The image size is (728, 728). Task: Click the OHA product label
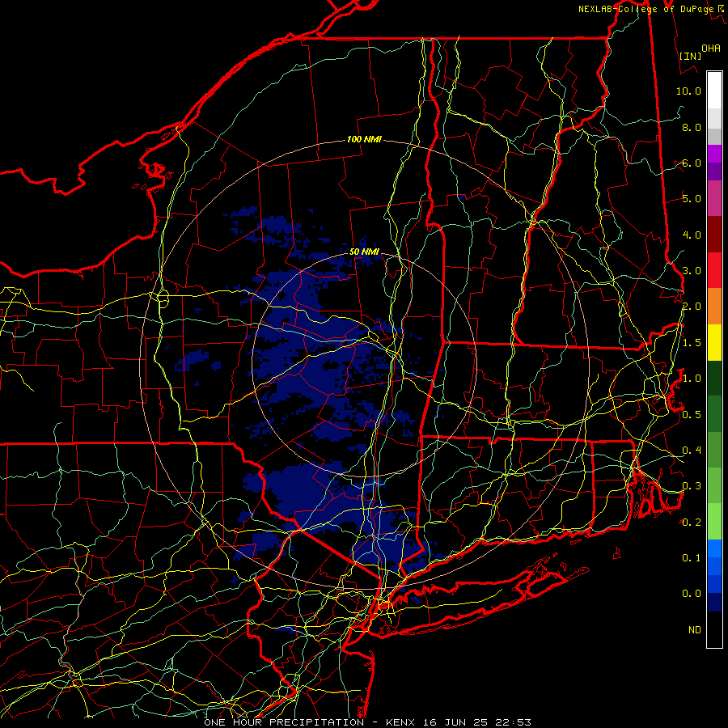[711, 49]
